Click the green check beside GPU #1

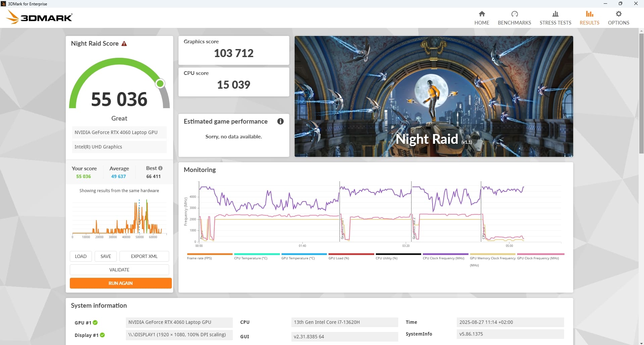click(95, 322)
